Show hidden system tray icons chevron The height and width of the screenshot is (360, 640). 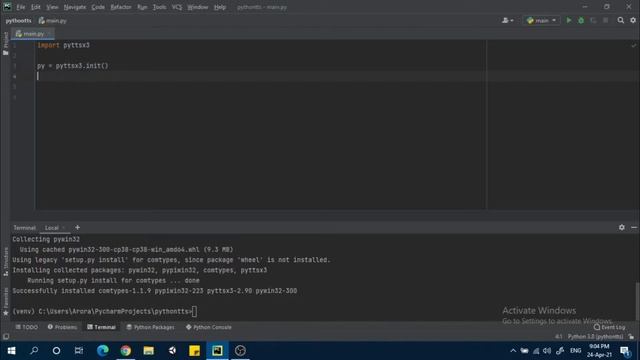(x=513, y=351)
